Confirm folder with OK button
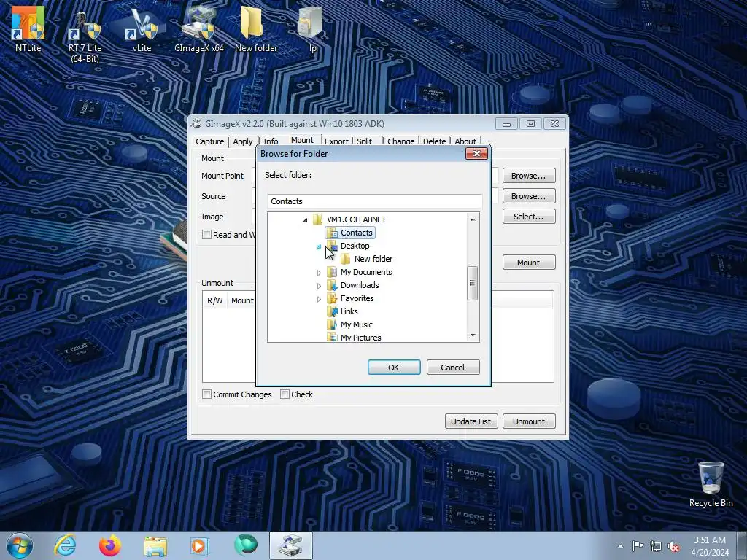The image size is (747, 560). pyautogui.click(x=394, y=367)
